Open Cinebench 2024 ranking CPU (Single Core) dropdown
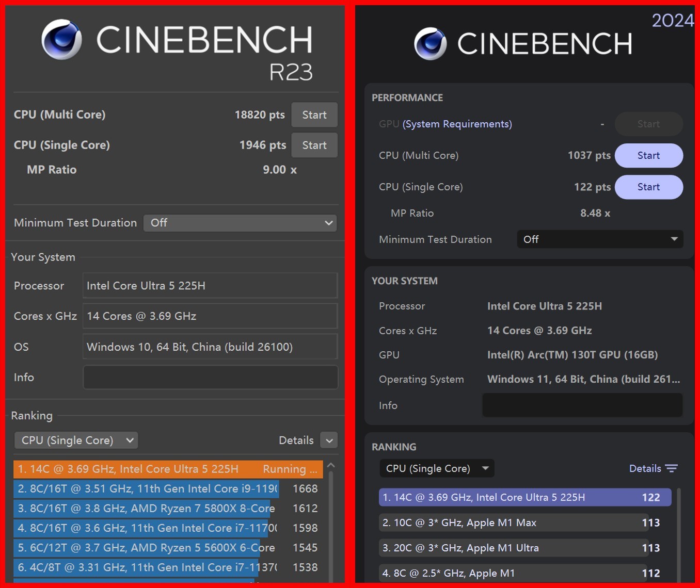Image resolution: width=700 pixels, height=588 pixels. click(437, 468)
